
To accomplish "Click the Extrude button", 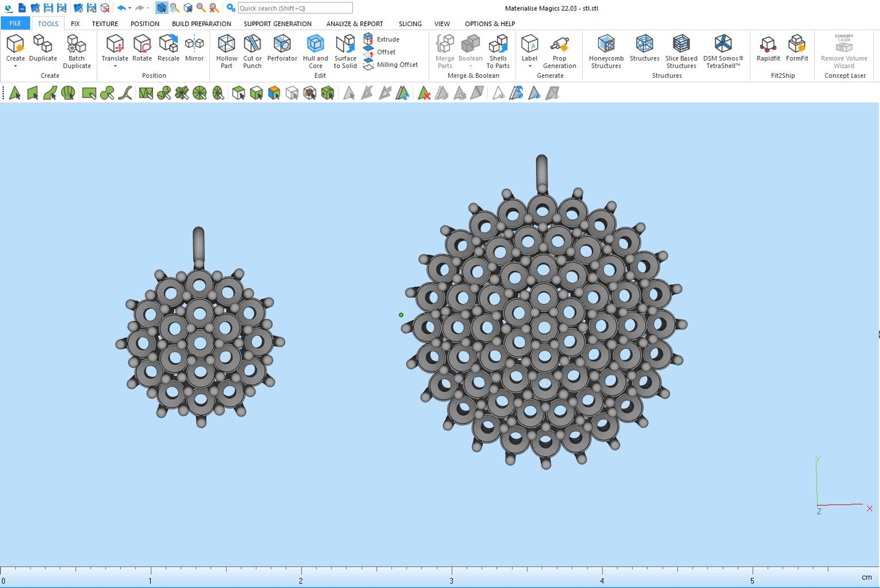I will pos(382,39).
